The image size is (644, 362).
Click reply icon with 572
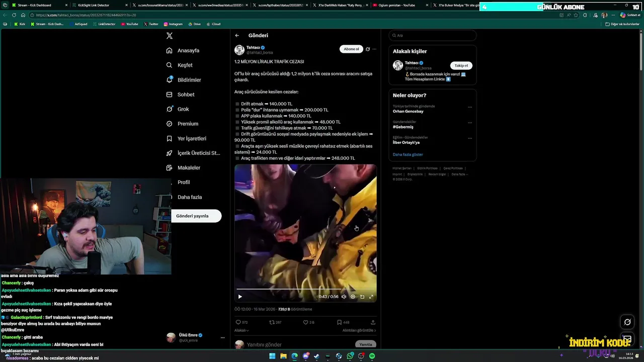click(x=241, y=322)
